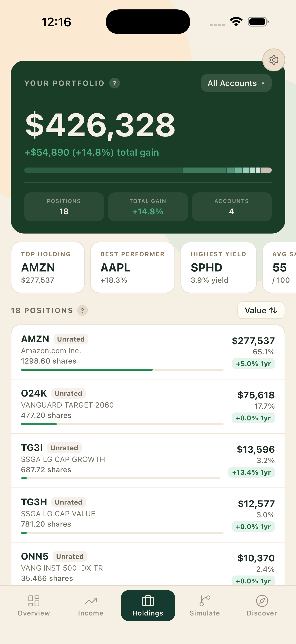The image size is (296, 644).
Task: Tap the help icon beside Your Portfolio
Action: coord(115,83)
